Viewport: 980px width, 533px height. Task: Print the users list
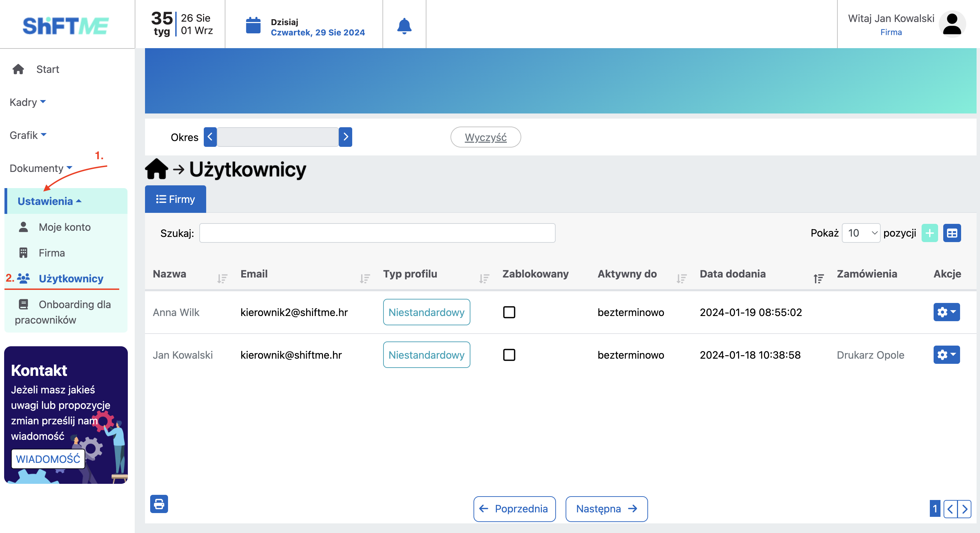[x=159, y=504]
